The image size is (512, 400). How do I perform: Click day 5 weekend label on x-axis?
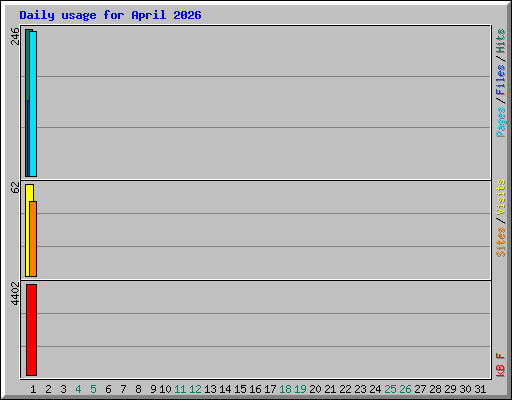click(x=93, y=389)
